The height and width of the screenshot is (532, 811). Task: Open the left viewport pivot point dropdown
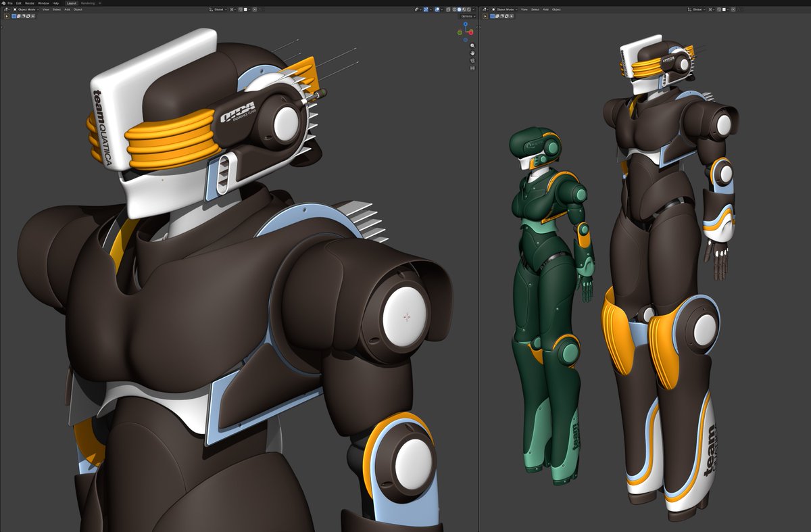pyautogui.click(x=232, y=9)
